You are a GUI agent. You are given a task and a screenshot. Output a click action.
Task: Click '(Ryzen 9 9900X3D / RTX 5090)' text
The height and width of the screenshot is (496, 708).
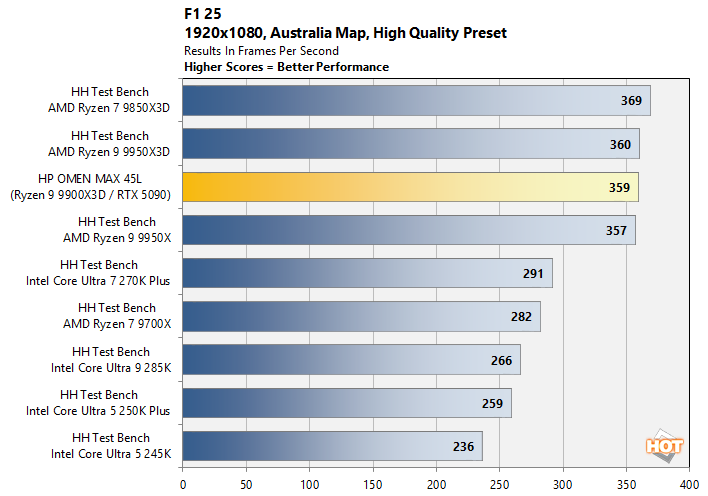pos(90,195)
